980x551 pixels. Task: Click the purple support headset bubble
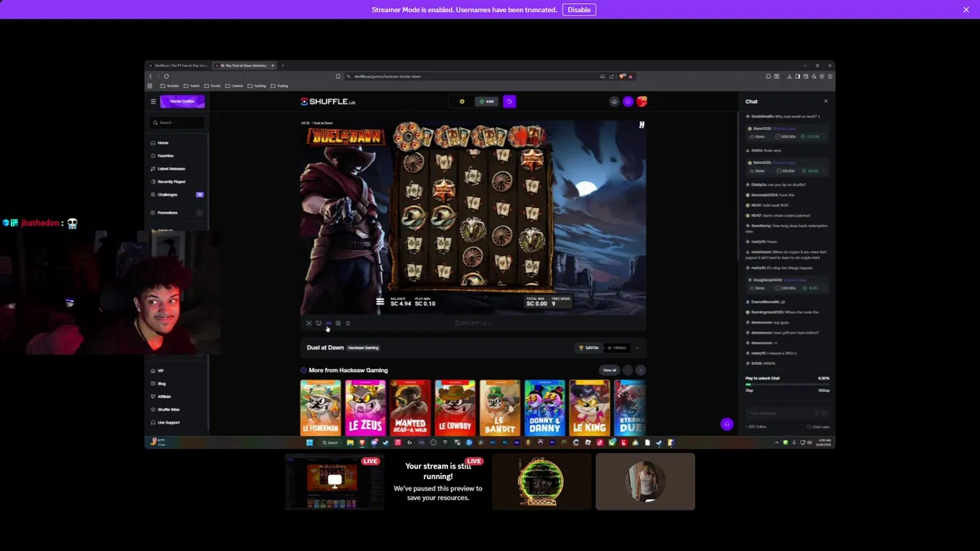[x=727, y=424]
